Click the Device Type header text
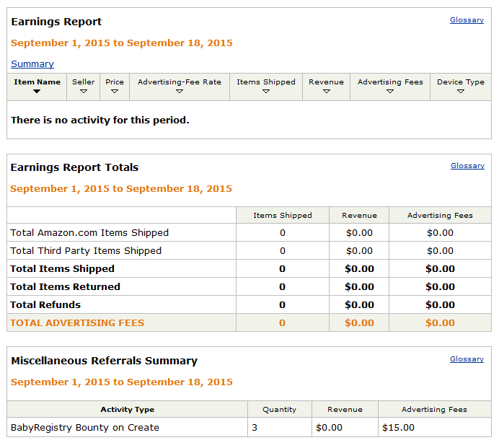499x448 pixels. tap(461, 82)
